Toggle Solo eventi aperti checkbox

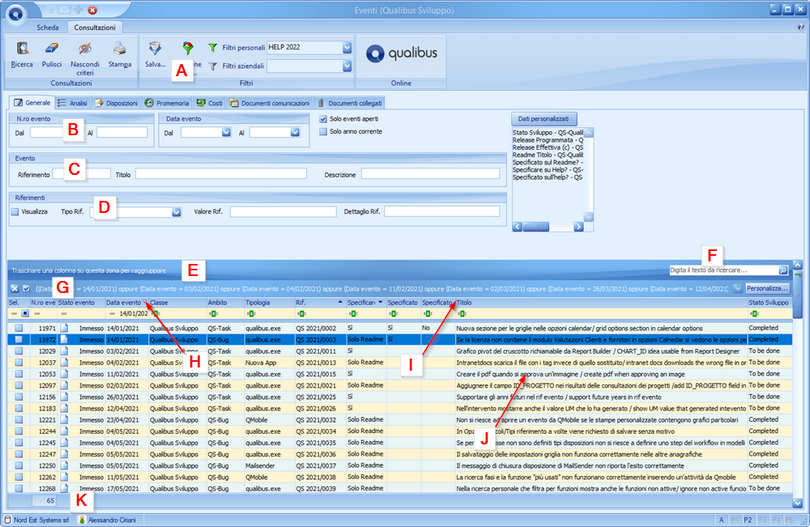coord(323,119)
